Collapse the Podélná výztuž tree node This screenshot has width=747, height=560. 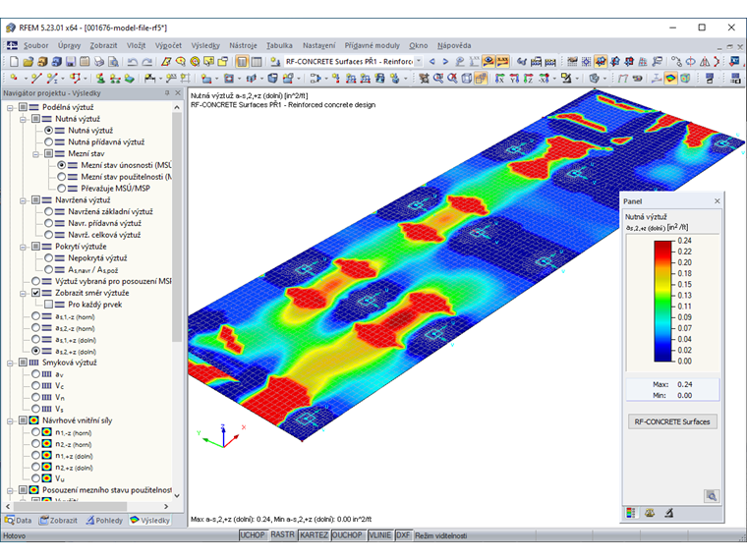(x=10, y=108)
